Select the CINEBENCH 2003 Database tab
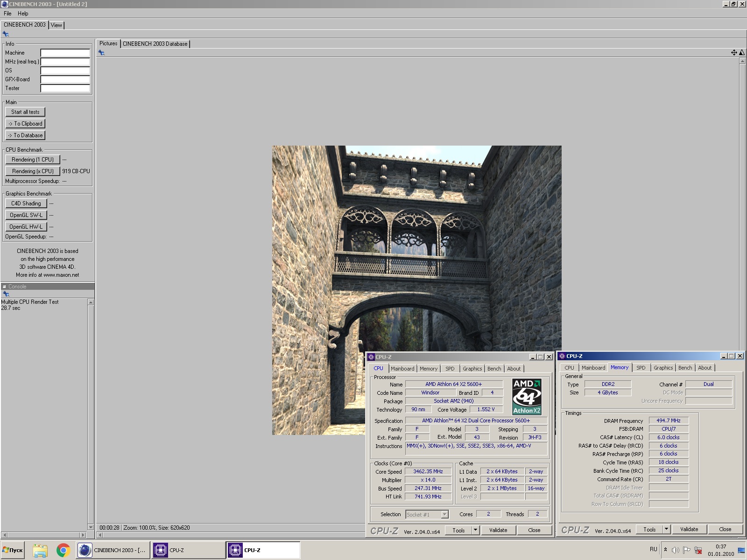 point(155,44)
